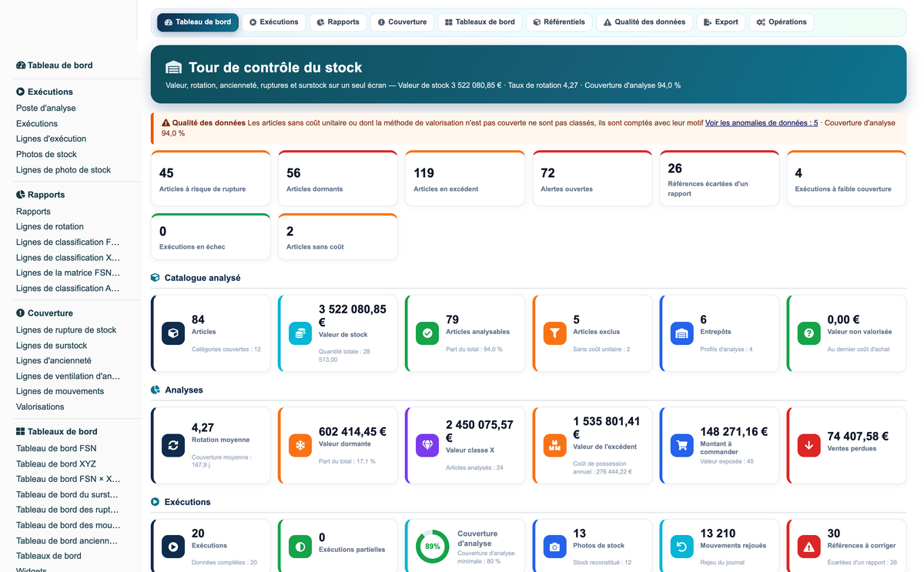Click the coins icon on Valeur de stock card
Viewport: 924px width, 572px height.
300,333
